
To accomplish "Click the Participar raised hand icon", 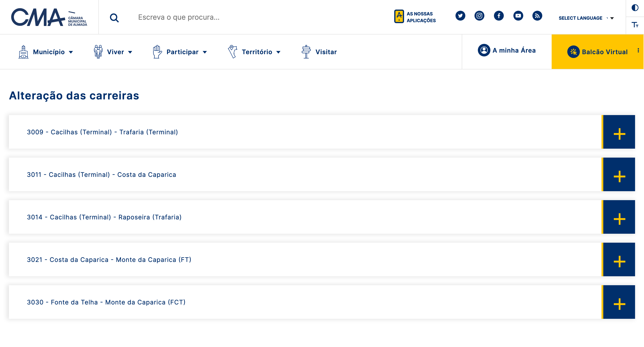I will coord(157,52).
